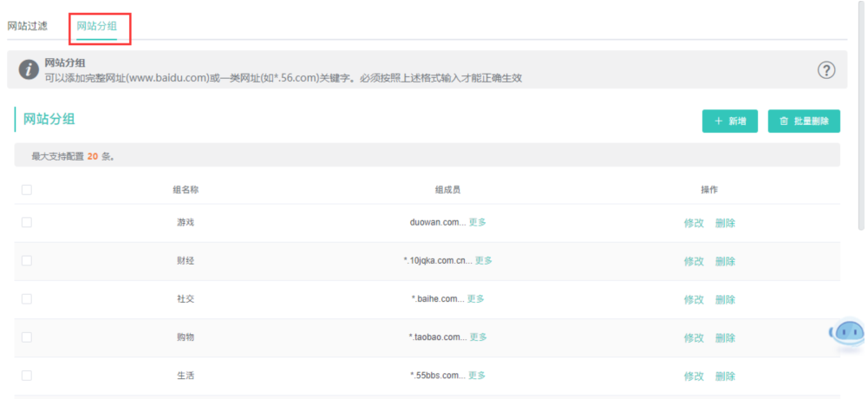The height and width of the screenshot is (399, 868).
Task: Open the robot assistant chat icon
Action: [848, 333]
